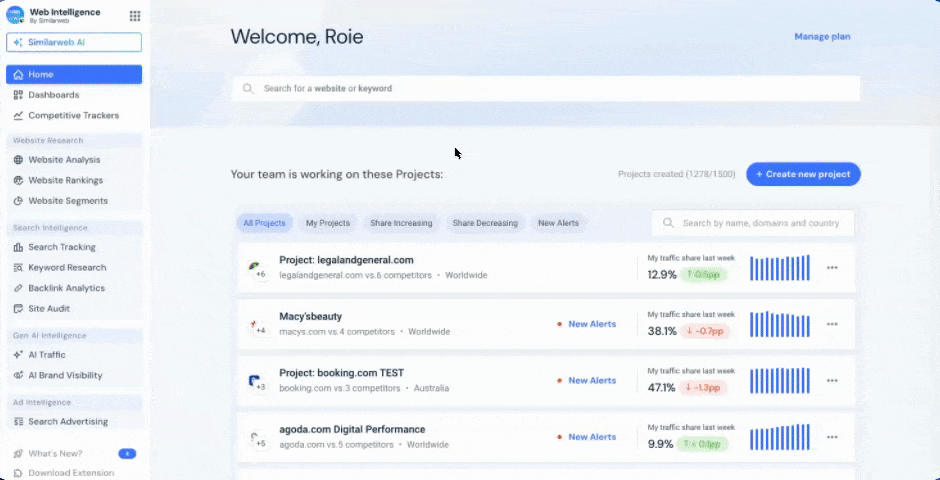Viewport: 940px width, 480px height.
Task: Open more options for agoda.com project
Action: 832,437
